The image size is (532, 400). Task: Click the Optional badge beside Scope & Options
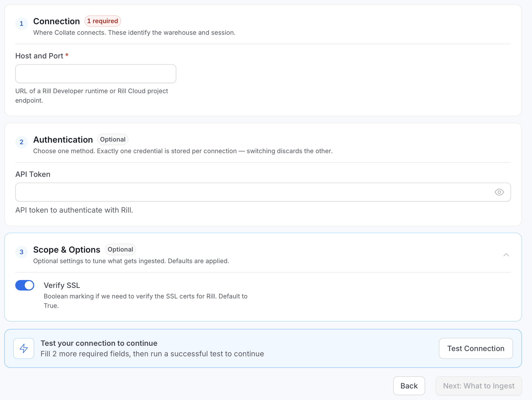coord(120,249)
